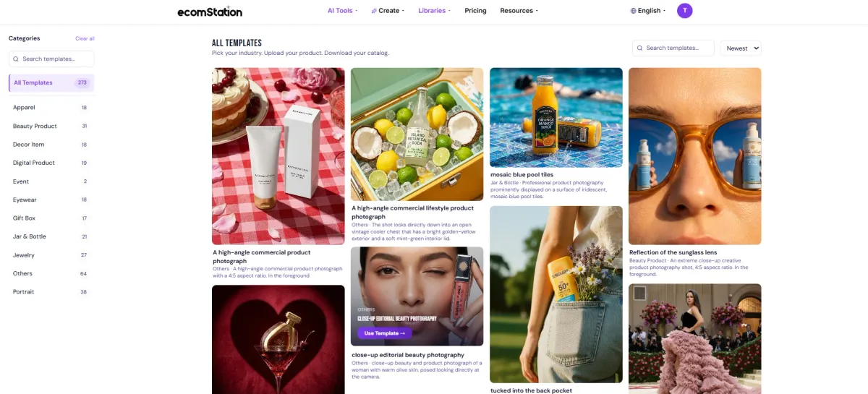Select the All Templates category
This screenshot has width=868, height=394.
51,82
